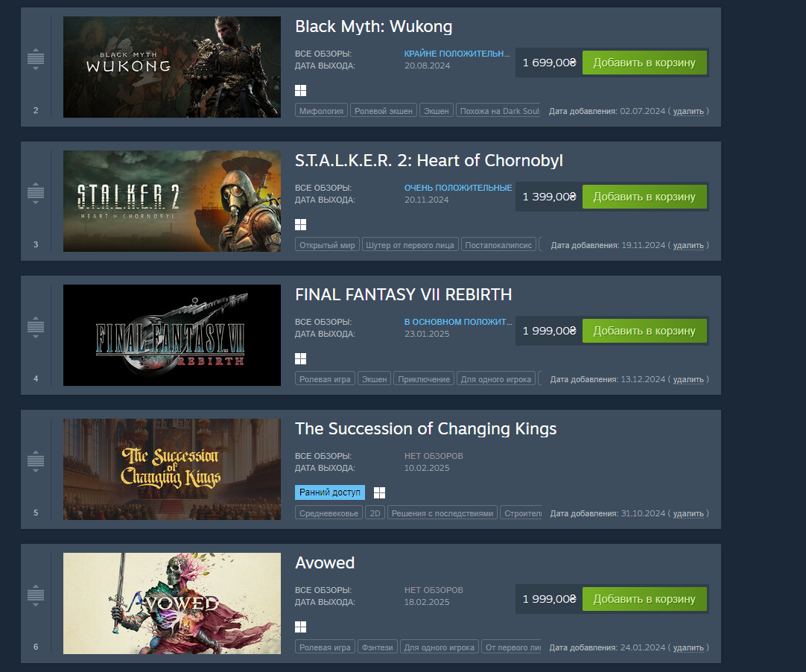Open КРАЙНЕ ПОЛОЖИТЕЛЬНЫЕ reviews for Wukong
This screenshot has height=672, width=806.
[457, 54]
